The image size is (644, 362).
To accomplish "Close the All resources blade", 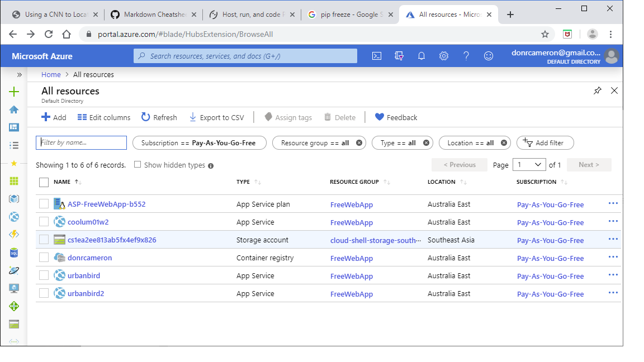I will point(614,90).
